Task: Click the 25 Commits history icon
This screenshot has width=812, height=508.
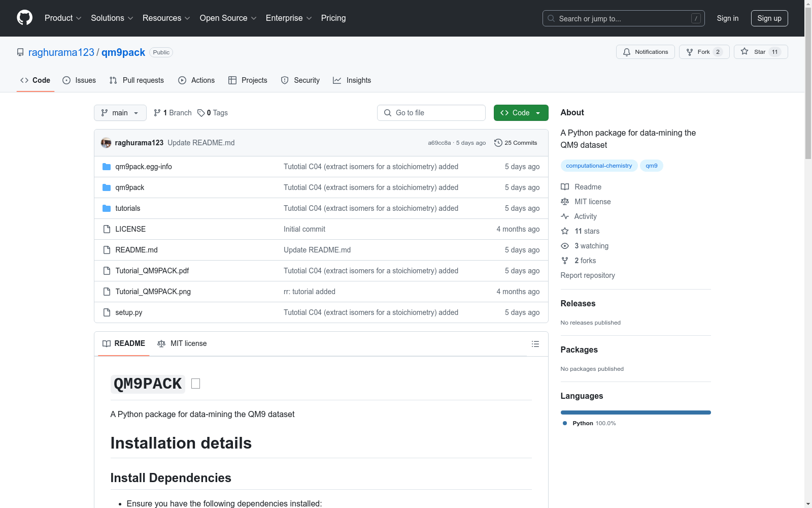Action: click(x=498, y=143)
